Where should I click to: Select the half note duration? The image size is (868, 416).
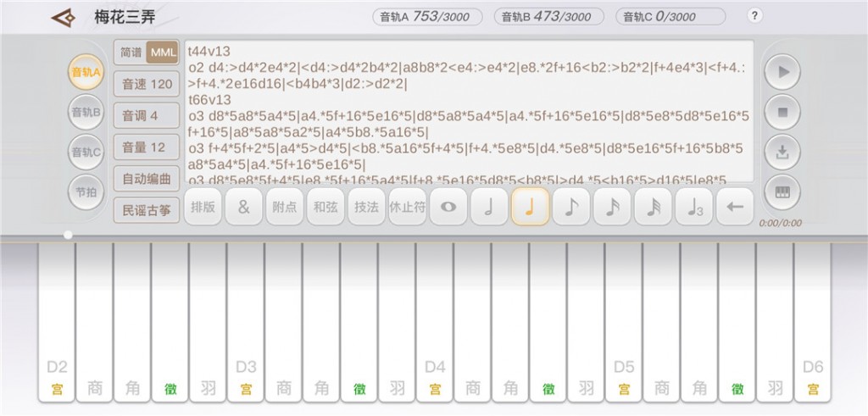[x=489, y=207]
